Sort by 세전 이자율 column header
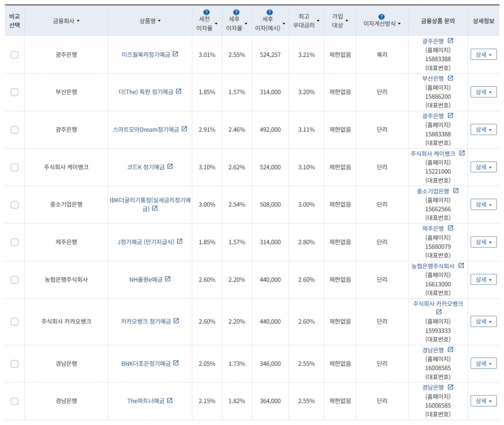The width and height of the screenshot is (504, 425). (x=207, y=24)
